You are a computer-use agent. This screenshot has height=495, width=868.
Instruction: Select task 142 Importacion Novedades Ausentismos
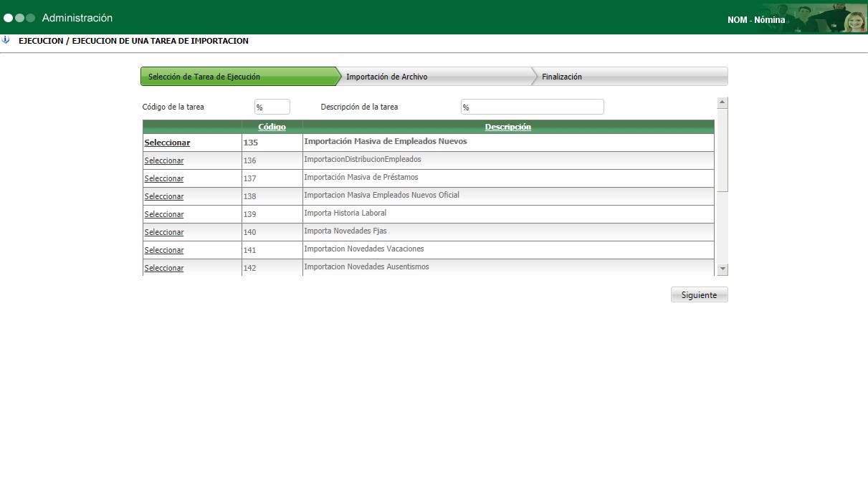[163, 267]
